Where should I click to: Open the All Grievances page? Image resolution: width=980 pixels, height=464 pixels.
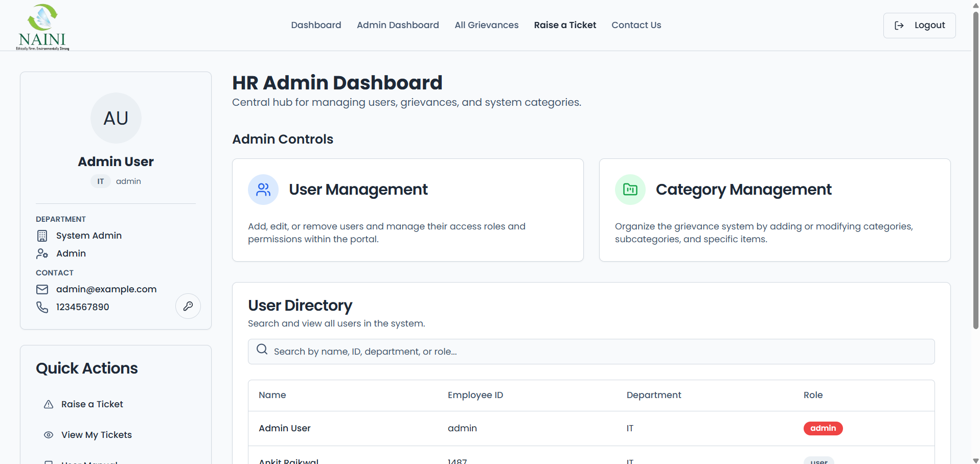486,25
